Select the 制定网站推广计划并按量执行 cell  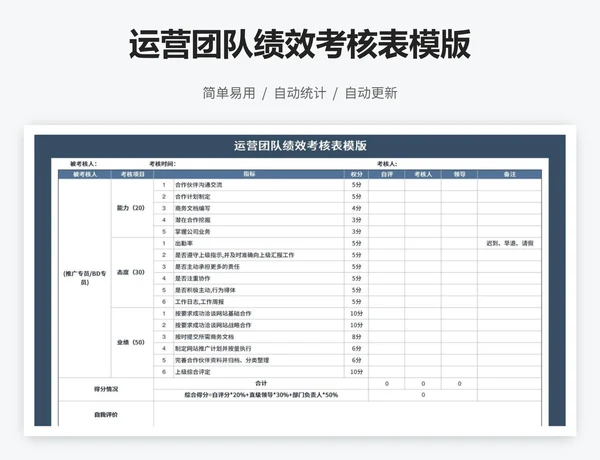coord(259,348)
